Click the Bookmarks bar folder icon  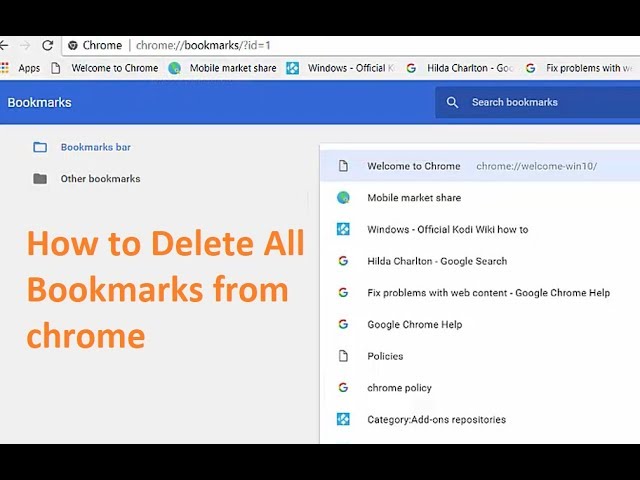[40, 147]
